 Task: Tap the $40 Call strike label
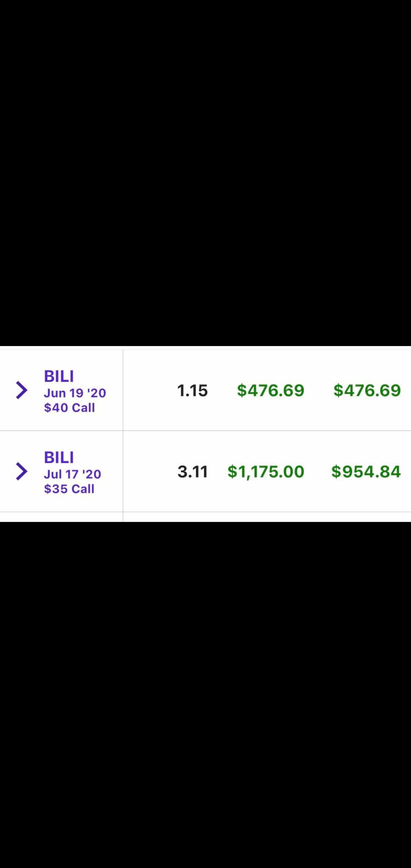[x=69, y=408]
